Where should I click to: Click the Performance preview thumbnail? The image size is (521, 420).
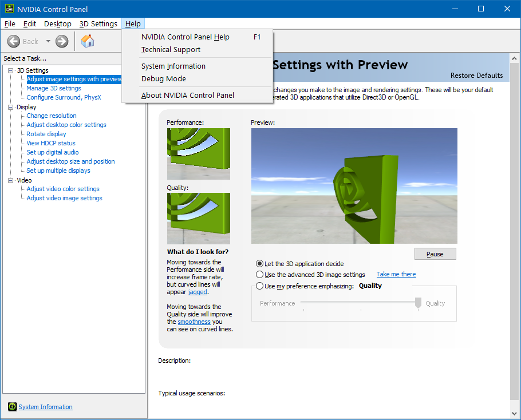pos(198,154)
